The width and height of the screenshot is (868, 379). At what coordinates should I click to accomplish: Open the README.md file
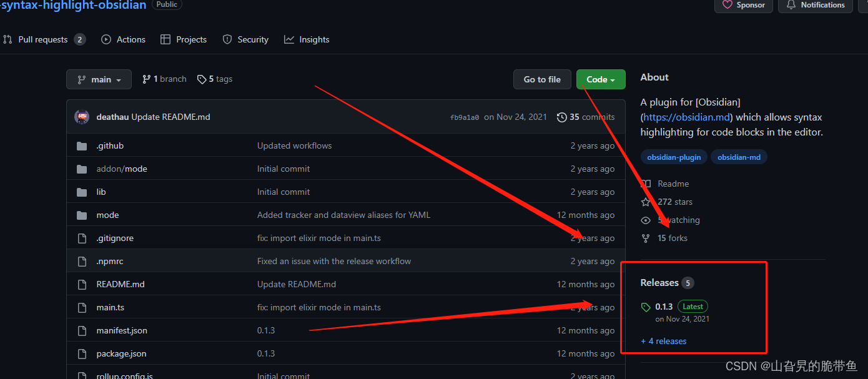point(121,284)
